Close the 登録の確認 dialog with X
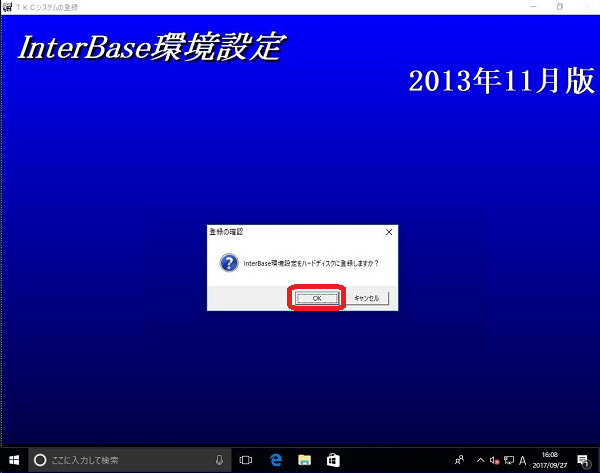 [389, 232]
